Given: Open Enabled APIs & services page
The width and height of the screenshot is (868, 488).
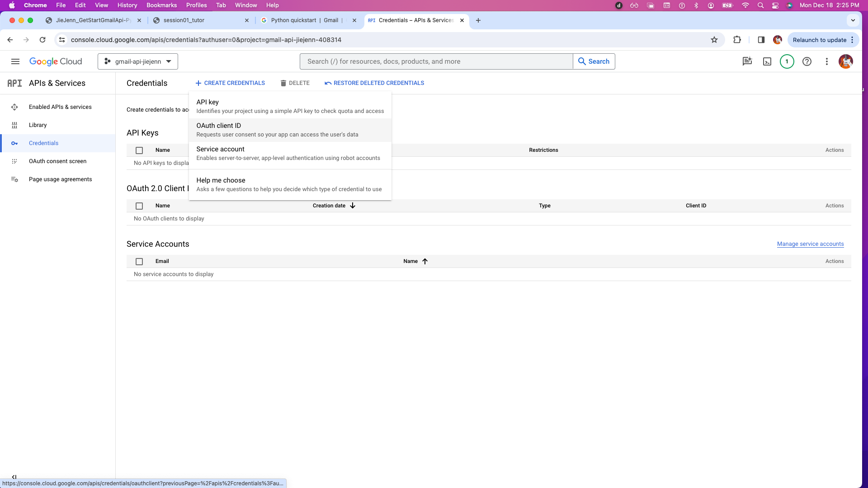Looking at the screenshot, I should [x=60, y=107].
